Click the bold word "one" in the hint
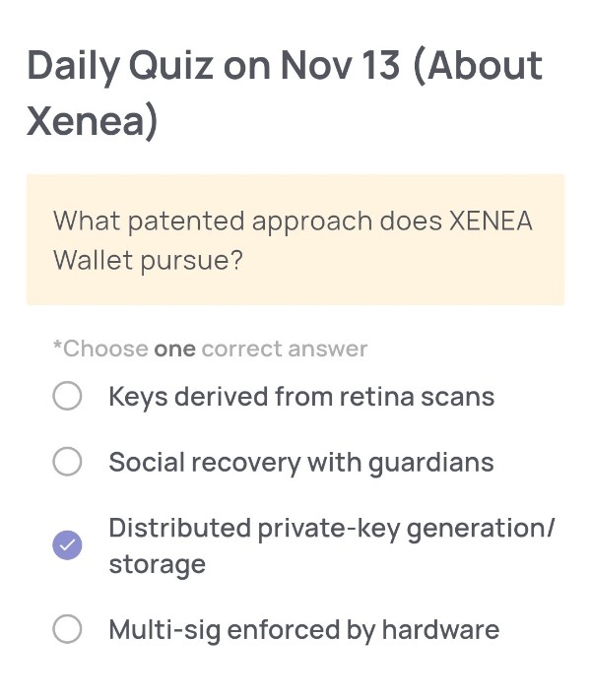 (x=174, y=349)
